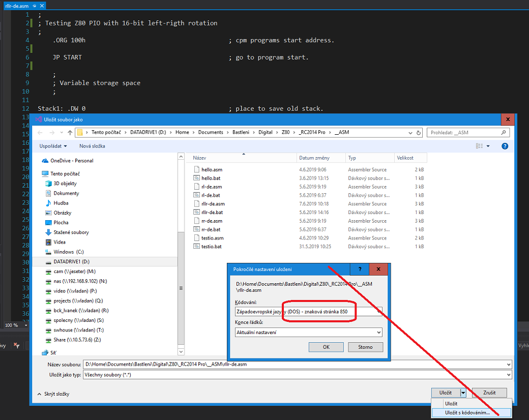Viewport: 529px width, 420px height.
Task: Open Konce řádků line endings dropdown
Action: click(x=379, y=333)
